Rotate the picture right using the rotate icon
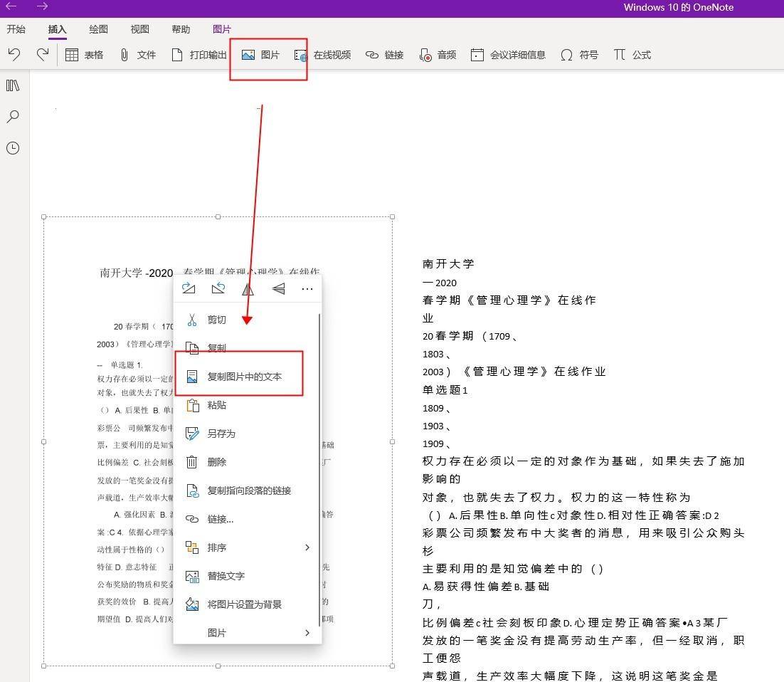This screenshot has width=784, height=682. click(x=189, y=289)
